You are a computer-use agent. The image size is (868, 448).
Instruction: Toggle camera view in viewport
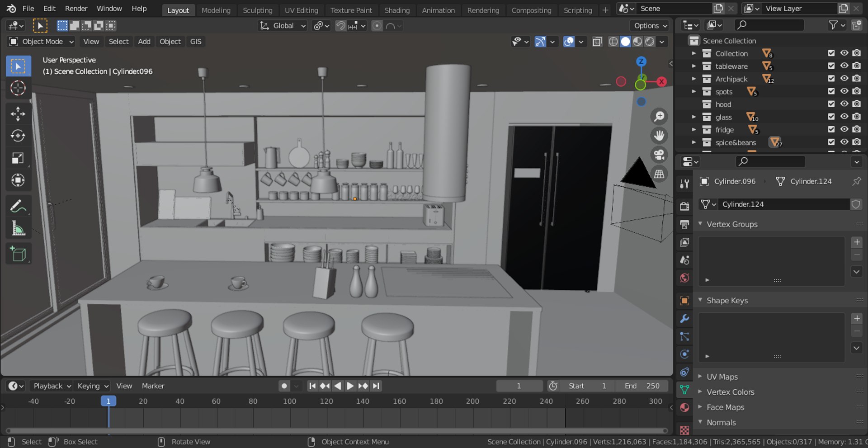click(659, 155)
